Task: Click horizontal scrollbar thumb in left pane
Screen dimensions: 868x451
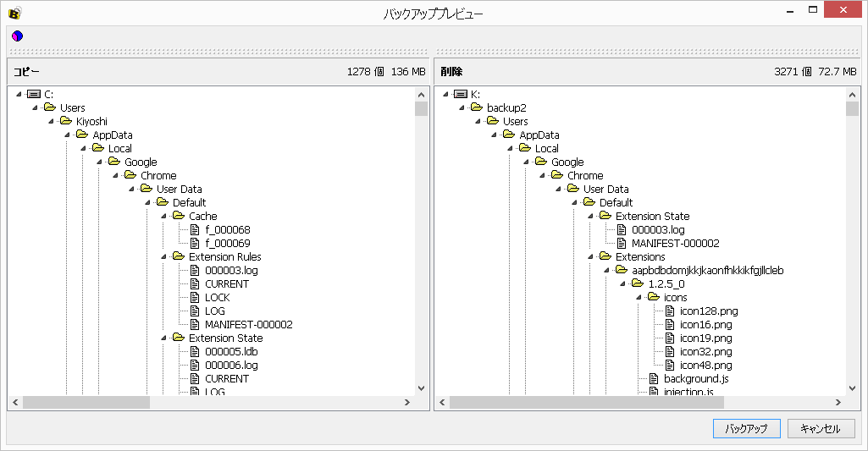Action: (x=86, y=402)
